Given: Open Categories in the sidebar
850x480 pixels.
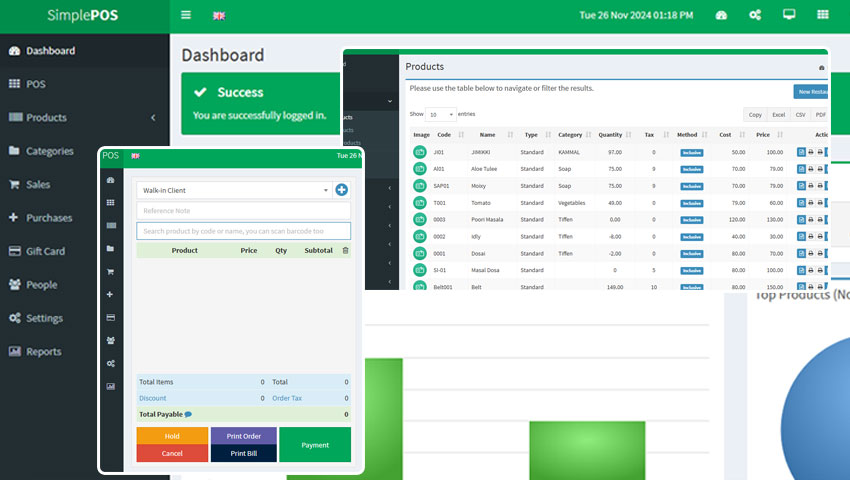Looking at the screenshot, I should pos(50,151).
